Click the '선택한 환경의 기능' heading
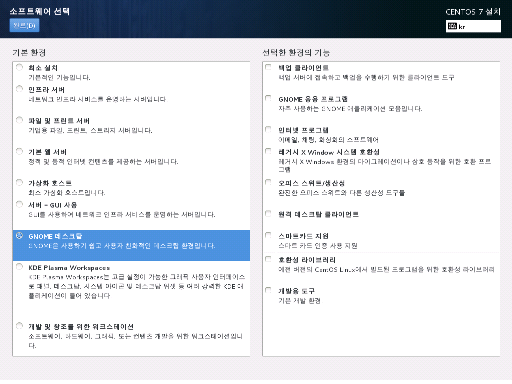The width and height of the screenshot is (512, 384). click(x=296, y=53)
